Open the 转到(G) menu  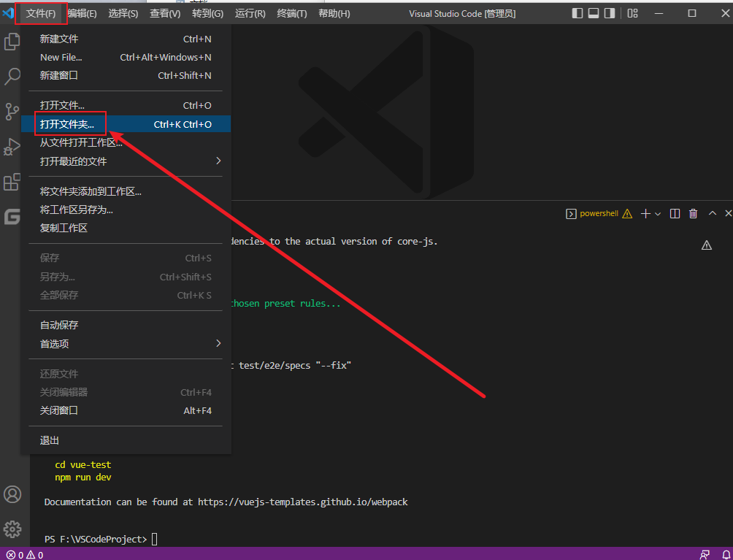[x=207, y=14]
